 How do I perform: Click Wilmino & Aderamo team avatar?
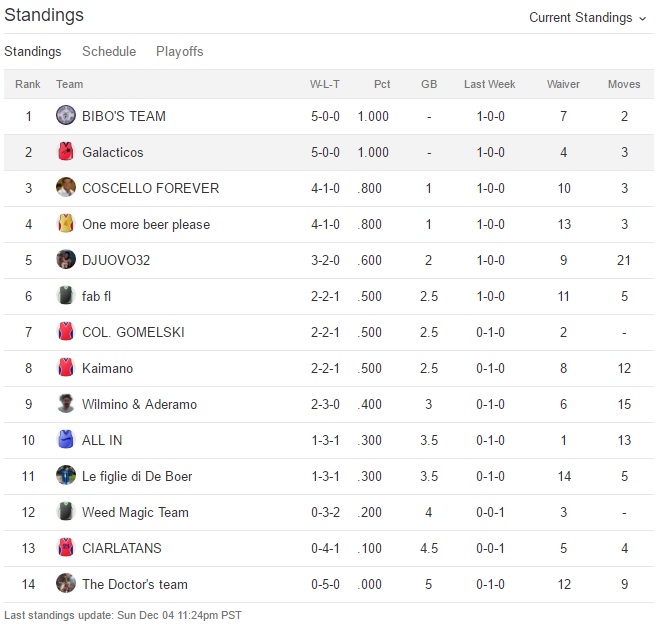click(66, 404)
